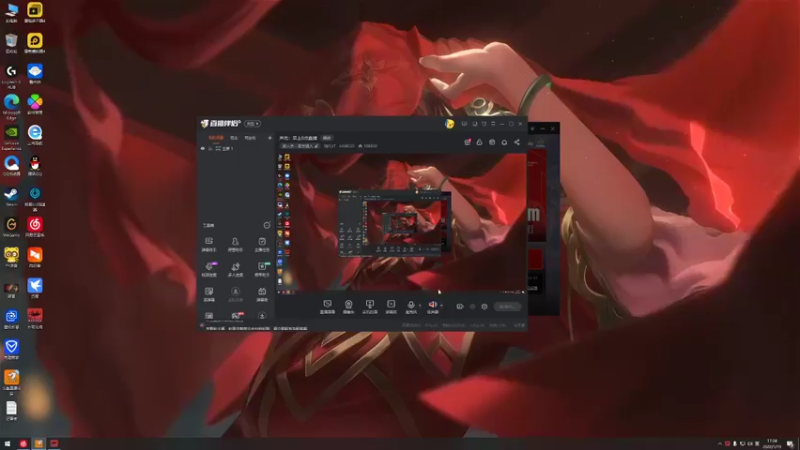Open the hamburger menu in the title bar
This screenshot has width=800, height=450.
click(493, 123)
